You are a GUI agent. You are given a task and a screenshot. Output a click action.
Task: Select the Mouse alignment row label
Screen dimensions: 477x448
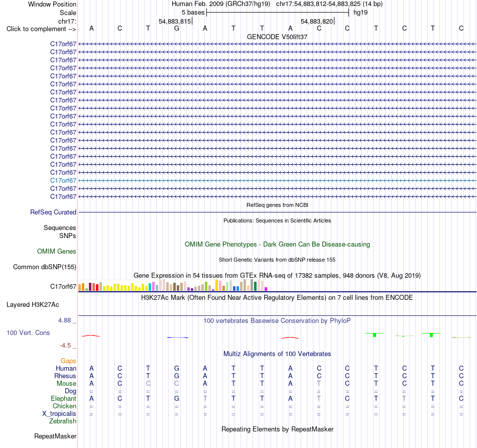point(66,384)
